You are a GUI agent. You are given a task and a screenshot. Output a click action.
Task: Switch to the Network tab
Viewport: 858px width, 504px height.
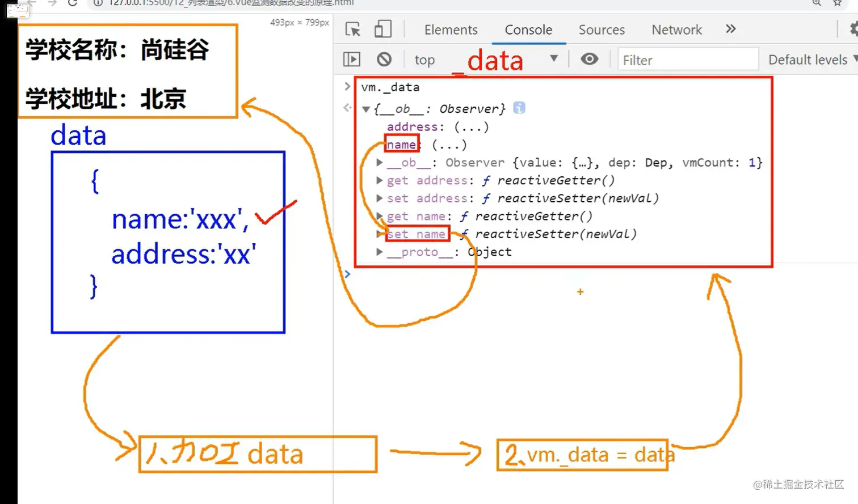pos(676,29)
